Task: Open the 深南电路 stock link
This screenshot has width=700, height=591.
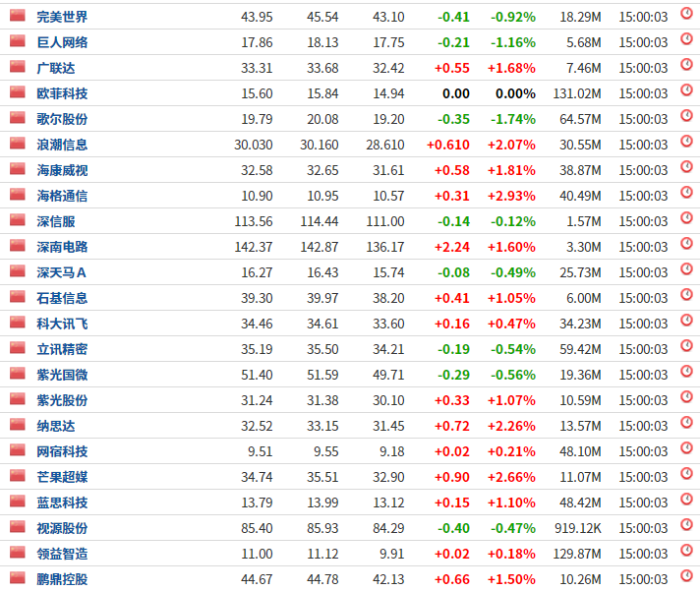Action: 62,247
